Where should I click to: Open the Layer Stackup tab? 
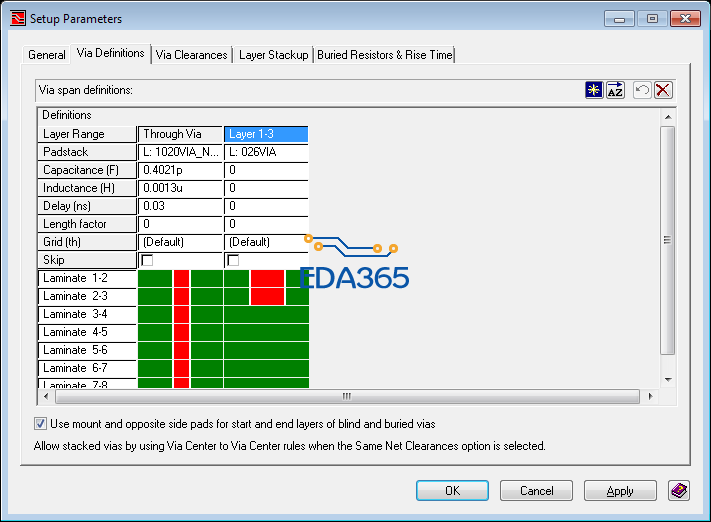click(273, 55)
